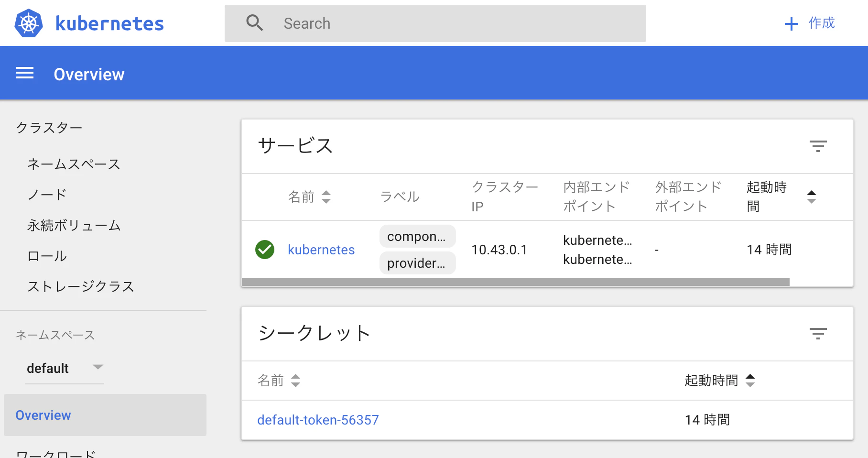Select Overview in the left sidebar

(x=43, y=414)
